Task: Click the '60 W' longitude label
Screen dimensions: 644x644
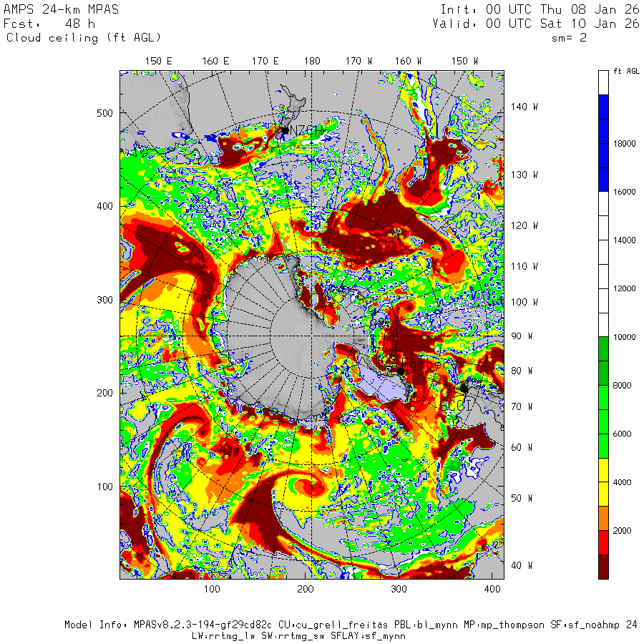Action: click(522, 447)
